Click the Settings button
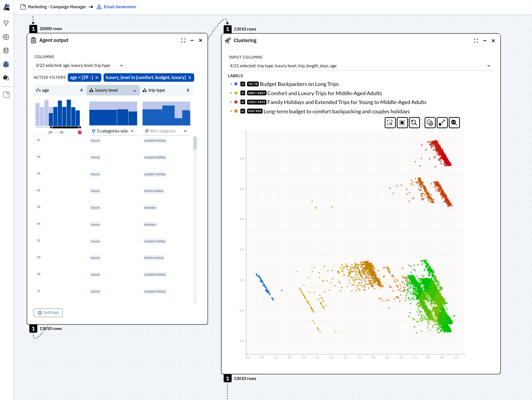This screenshot has width=532, height=400. (x=48, y=312)
